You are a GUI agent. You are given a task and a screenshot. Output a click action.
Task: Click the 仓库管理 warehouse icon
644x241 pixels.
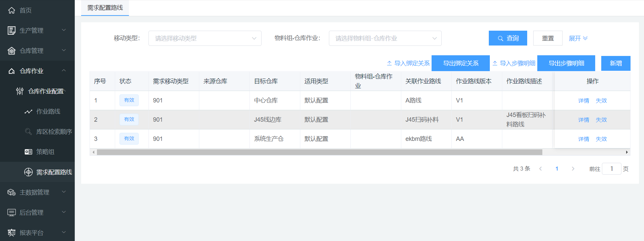(x=11, y=51)
